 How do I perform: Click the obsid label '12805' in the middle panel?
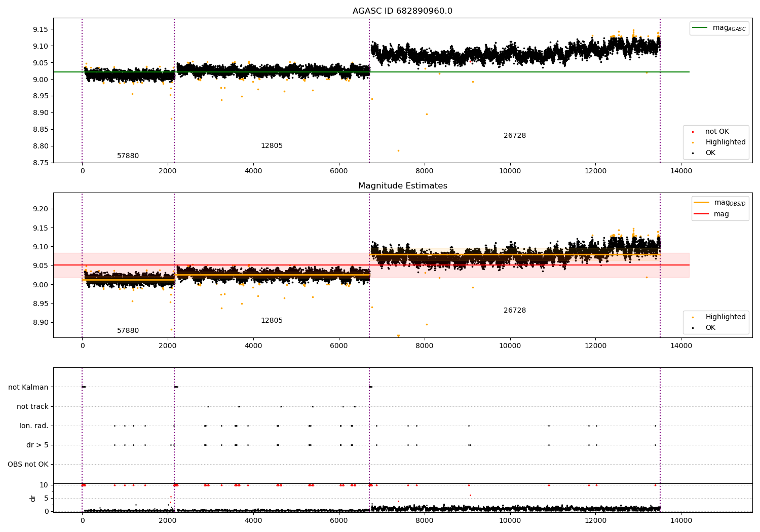click(272, 321)
